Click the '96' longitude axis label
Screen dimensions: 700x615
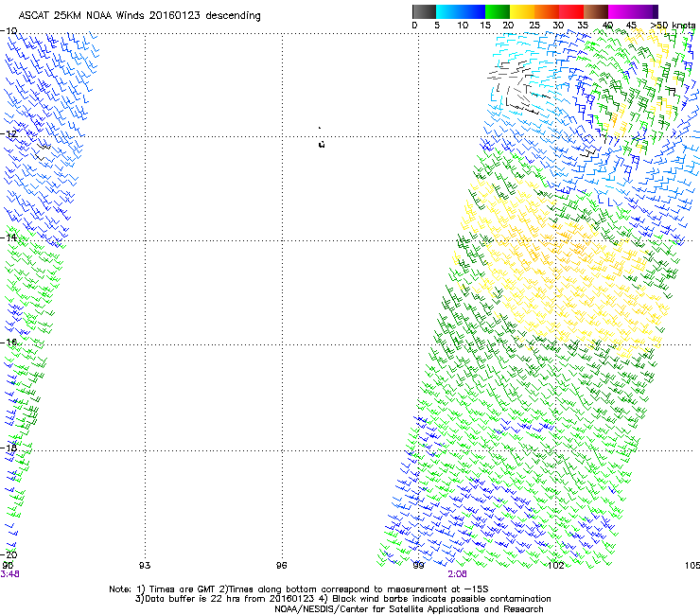(x=281, y=566)
